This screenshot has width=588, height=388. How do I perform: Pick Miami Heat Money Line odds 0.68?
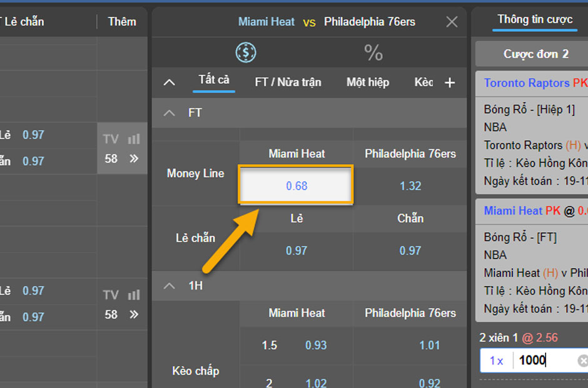[x=296, y=185]
